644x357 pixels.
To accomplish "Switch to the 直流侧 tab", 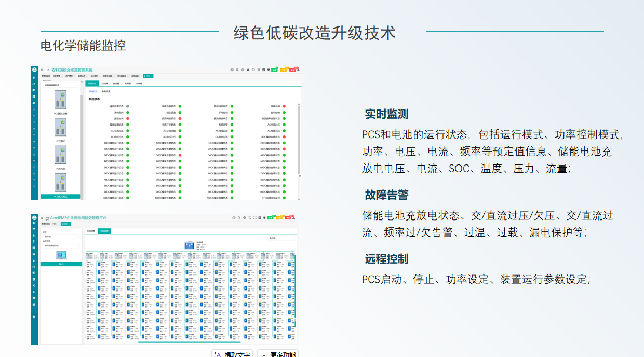I will tap(116, 83).
